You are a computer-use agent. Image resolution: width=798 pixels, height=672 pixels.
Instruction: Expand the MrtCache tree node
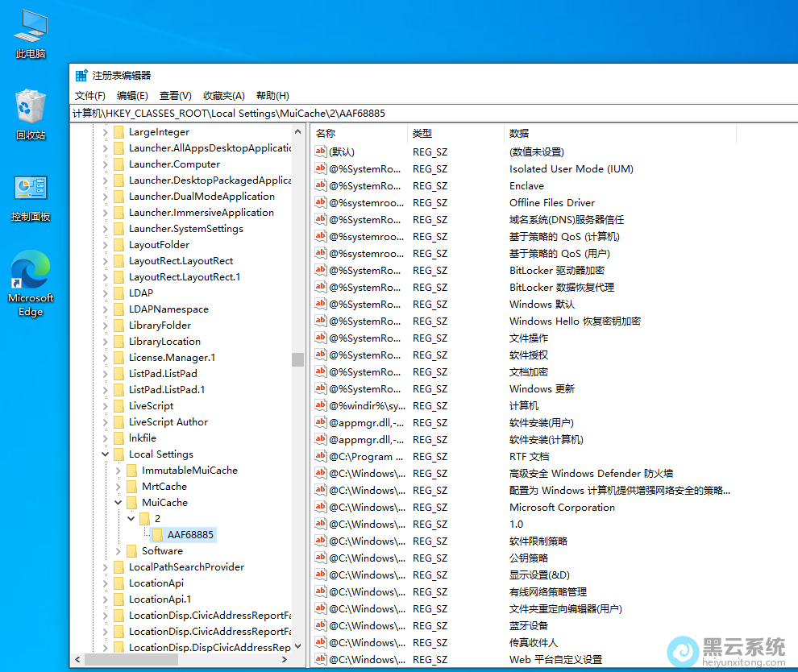[117, 486]
